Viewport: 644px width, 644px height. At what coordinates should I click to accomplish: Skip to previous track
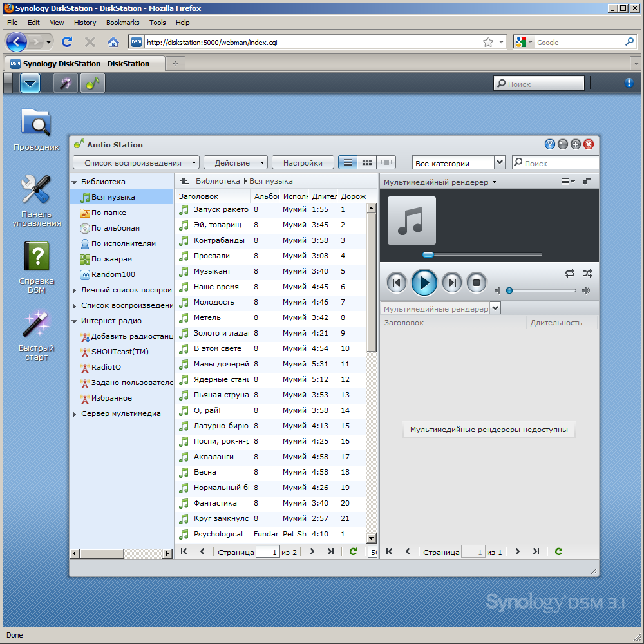point(396,283)
